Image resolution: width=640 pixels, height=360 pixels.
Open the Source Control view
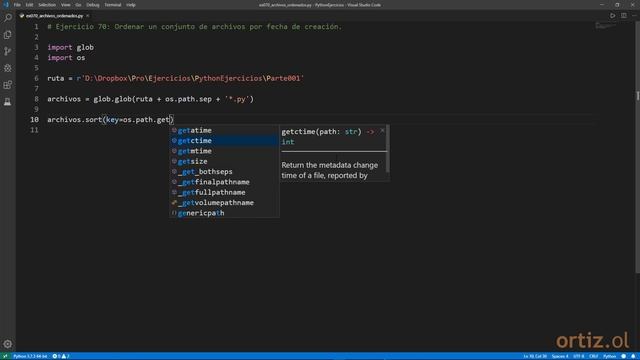point(8,51)
